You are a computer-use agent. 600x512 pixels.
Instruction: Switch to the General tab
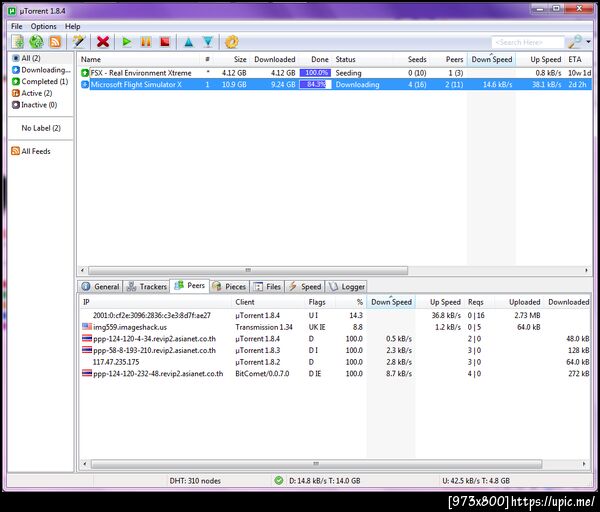tap(101, 287)
